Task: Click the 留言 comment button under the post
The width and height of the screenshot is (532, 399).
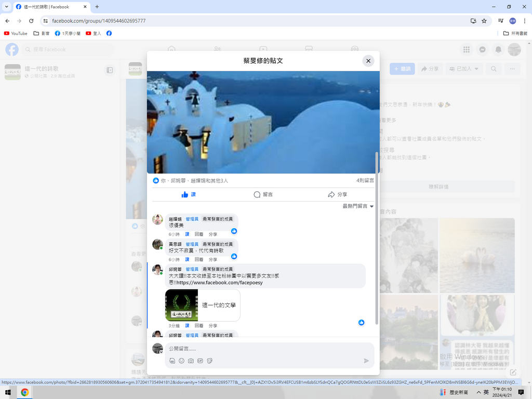Action: point(263,194)
